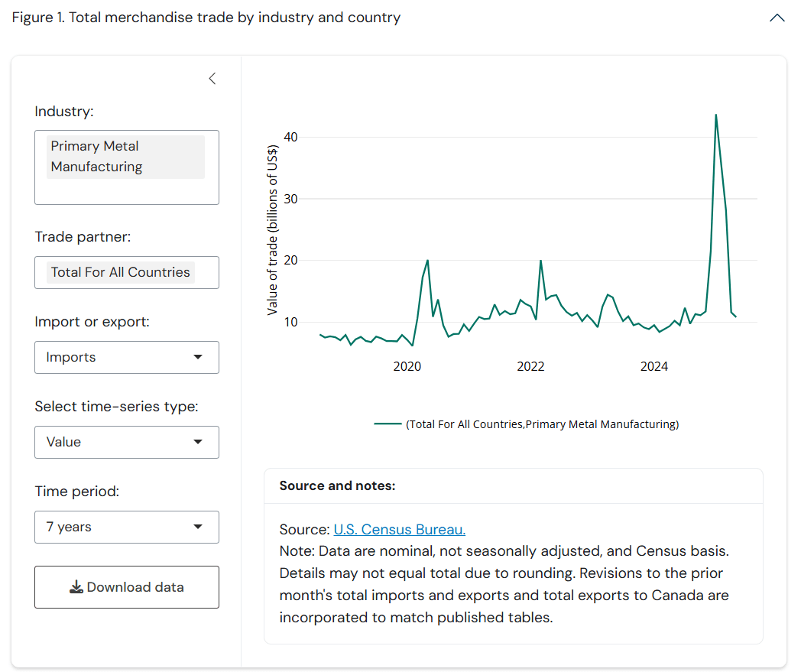The width and height of the screenshot is (801, 672).
Task: Click the download icon beside Download data
Action: click(76, 587)
